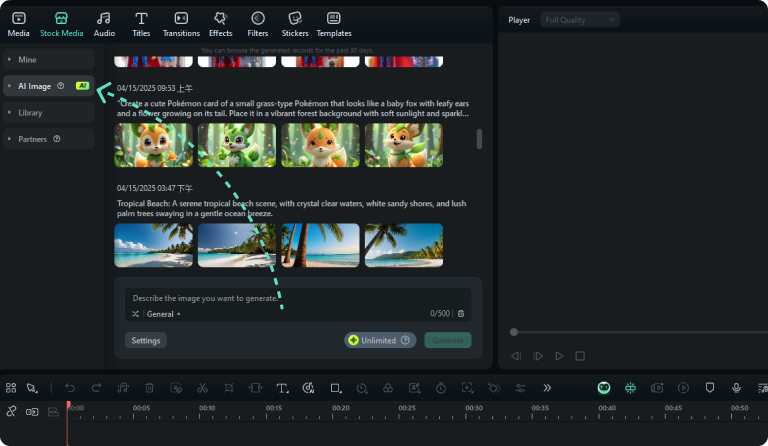Expand the Library category
This screenshot has width=768, height=446.
point(48,113)
